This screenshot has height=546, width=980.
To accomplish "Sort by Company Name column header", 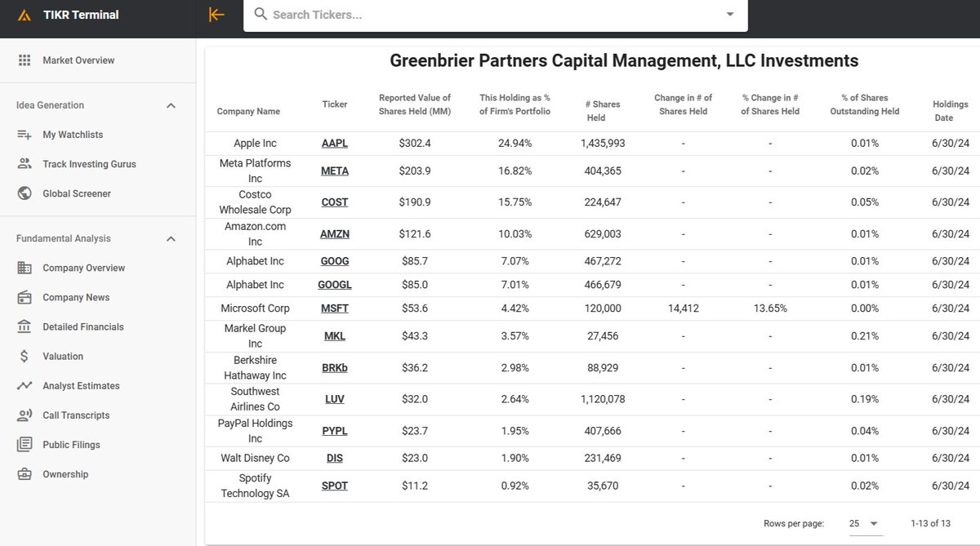I will point(248,112).
